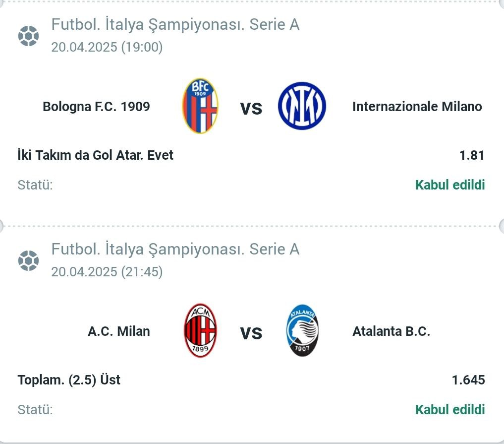The height and width of the screenshot is (444, 504).
Task: Click the Internazionale Milano logo
Action: pyautogui.click(x=302, y=106)
